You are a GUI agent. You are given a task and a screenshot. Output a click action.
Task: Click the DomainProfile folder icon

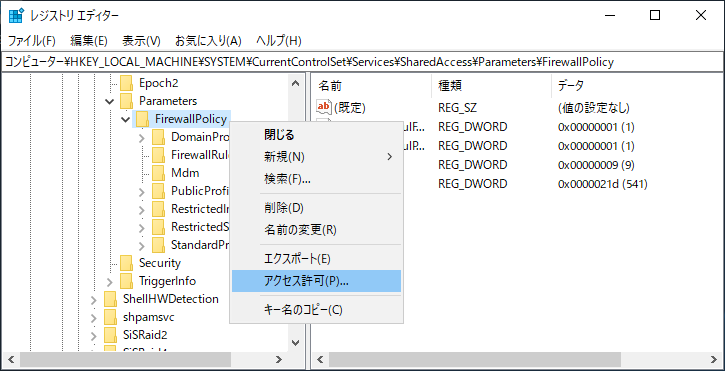pos(158,137)
